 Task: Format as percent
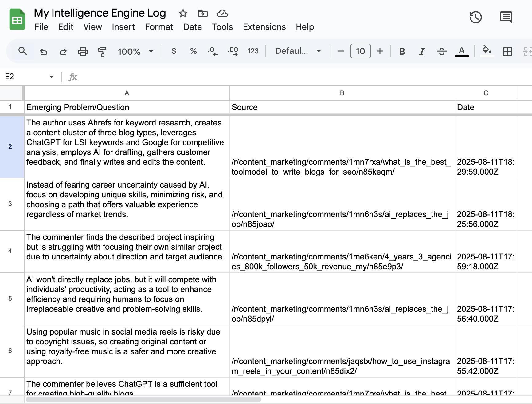coord(193,51)
